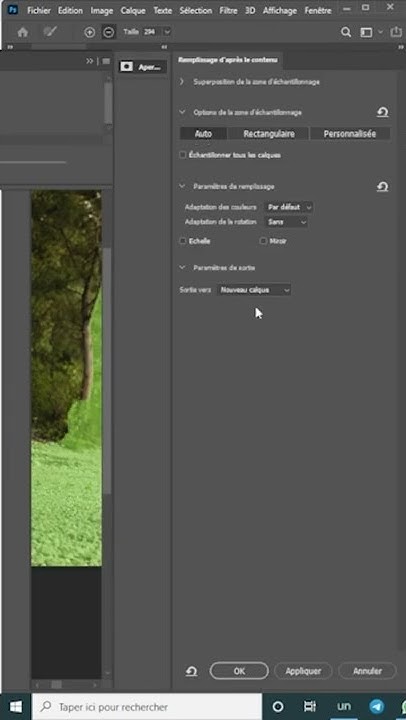Image resolution: width=406 pixels, height=720 pixels.
Task: Click the Annuler button
Action: click(x=367, y=671)
